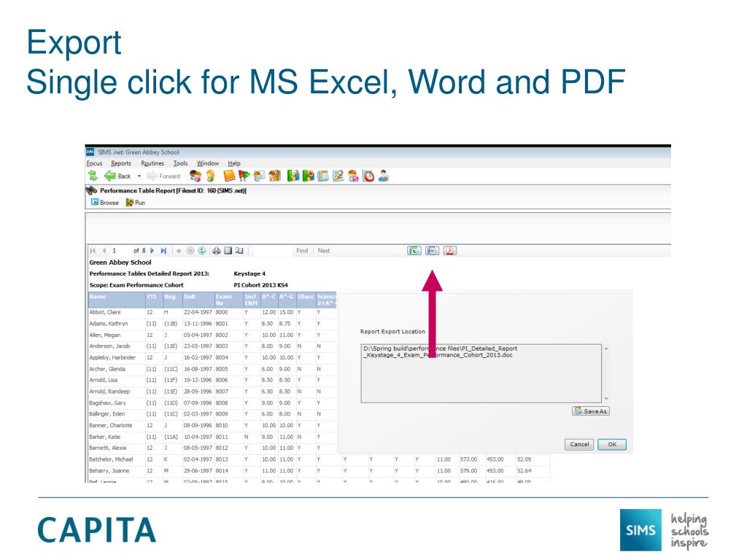Click the single blonde student icon
747x560 pixels.
[210, 176]
